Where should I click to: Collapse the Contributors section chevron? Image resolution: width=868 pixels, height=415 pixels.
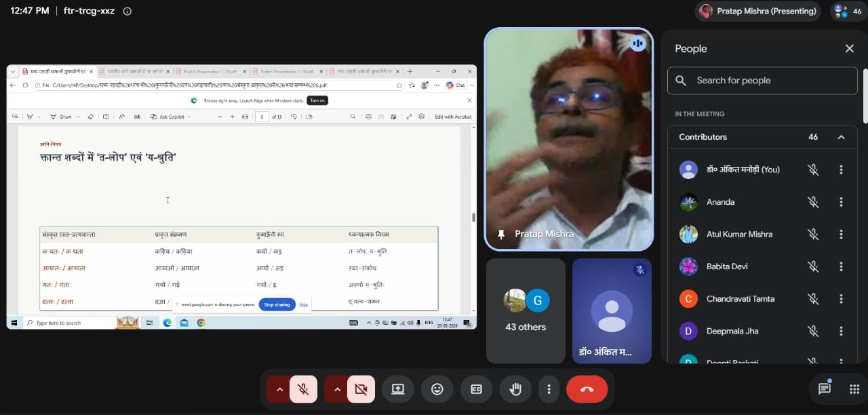coord(841,137)
